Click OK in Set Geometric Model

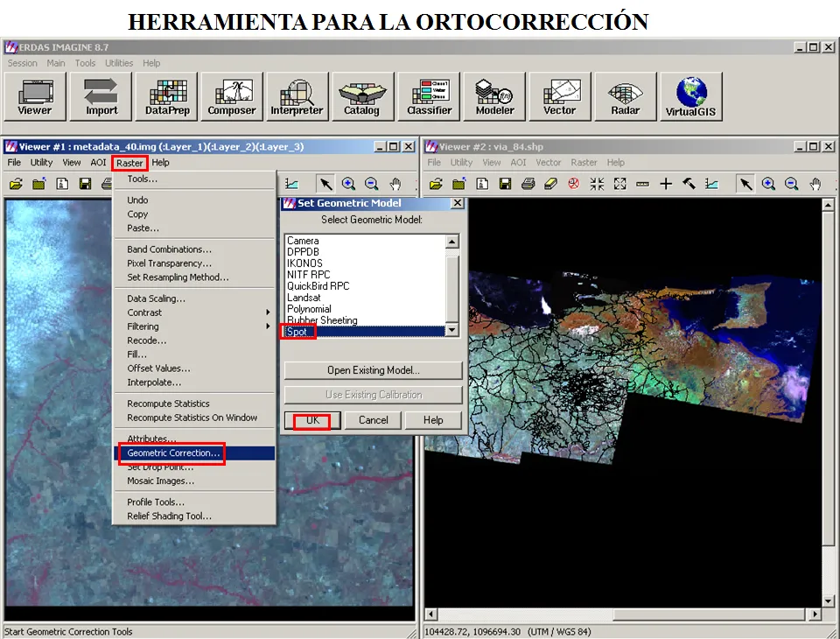tap(313, 420)
